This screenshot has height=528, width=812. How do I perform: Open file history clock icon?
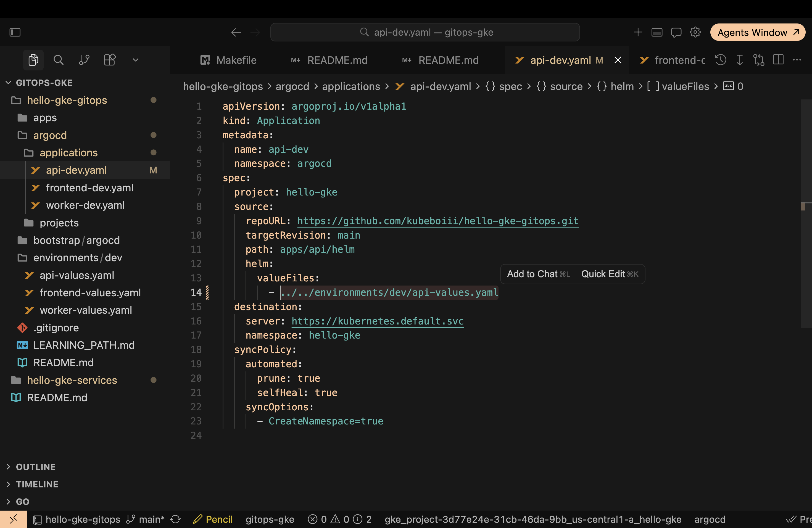coord(720,60)
